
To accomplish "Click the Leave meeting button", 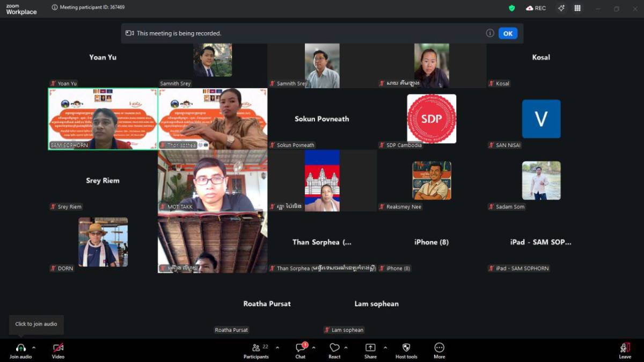I will tap(625, 350).
